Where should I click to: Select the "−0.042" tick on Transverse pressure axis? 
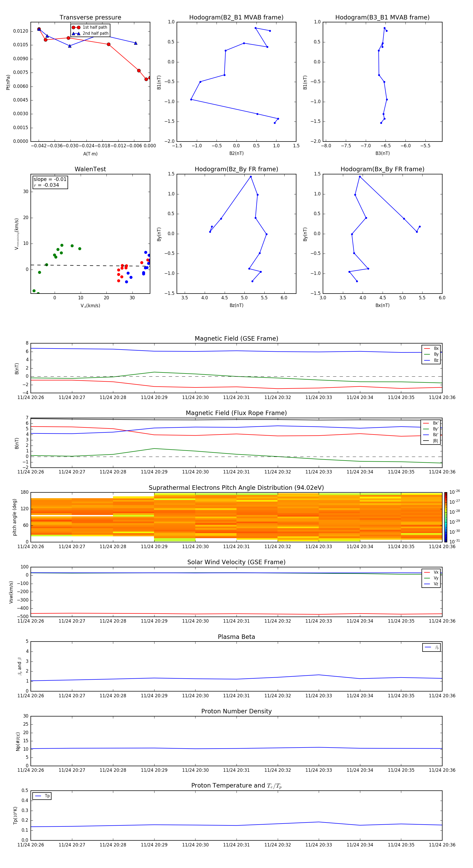coord(39,146)
